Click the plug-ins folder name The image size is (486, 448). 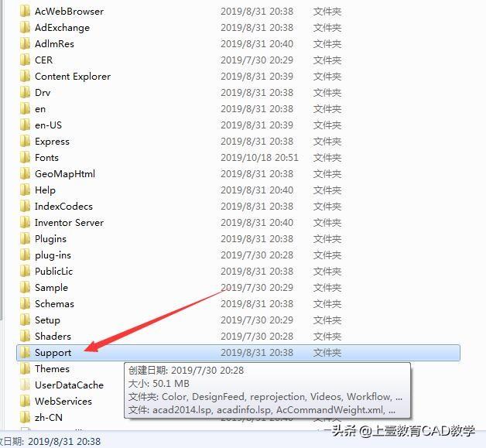point(53,255)
